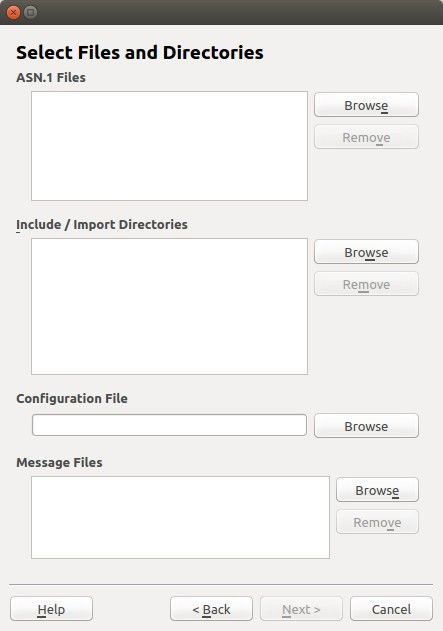Click the Next > button
The image size is (443, 631).
pyautogui.click(x=301, y=609)
